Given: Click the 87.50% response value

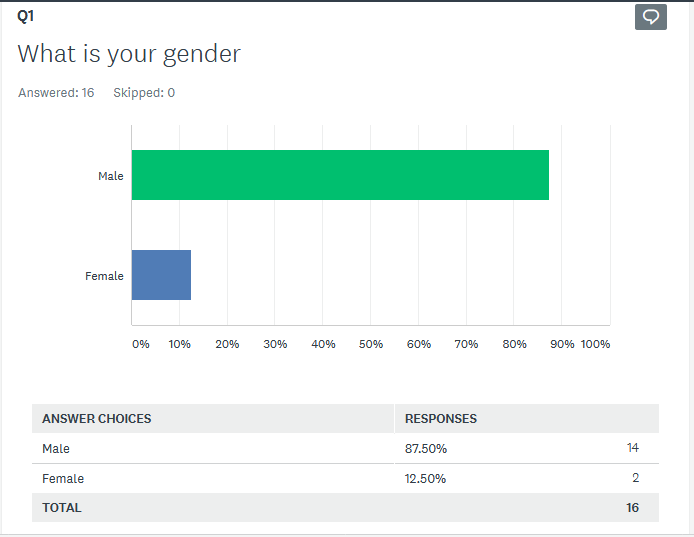Looking at the screenshot, I should (x=425, y=448).
